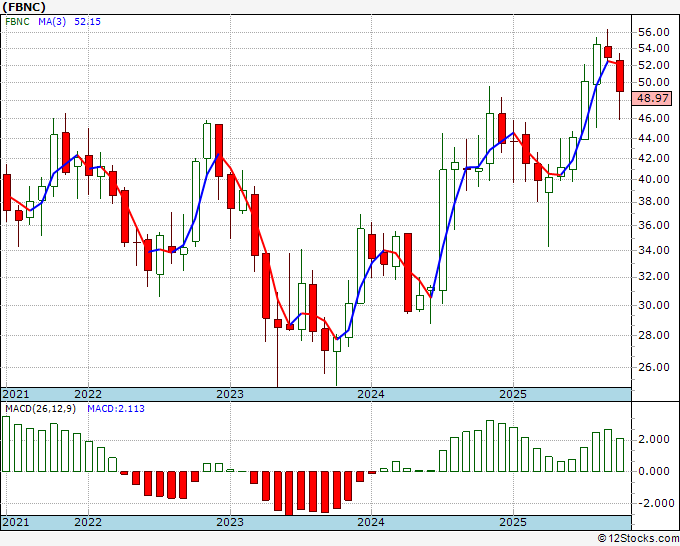Click 2022 on the price chart timeline
Image resolution: width=680 pixels, height=546 pixels.
click(x=88, y=394)
